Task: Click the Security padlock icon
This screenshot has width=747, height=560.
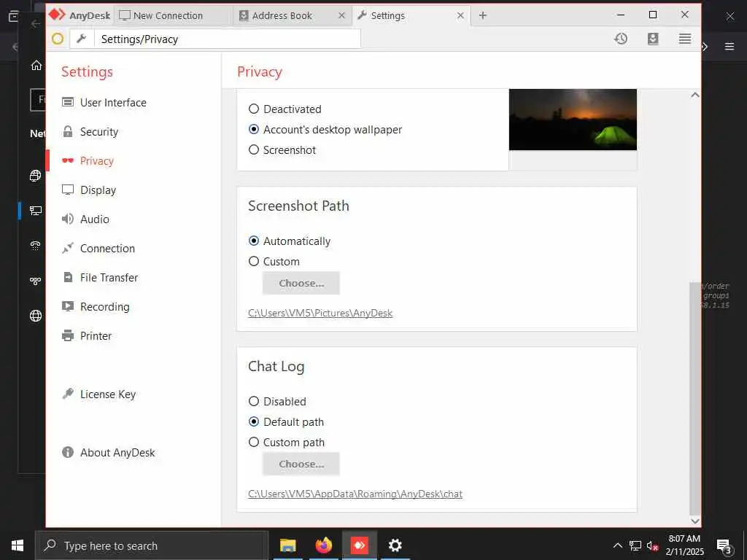Action: click(x=68, y=131)
